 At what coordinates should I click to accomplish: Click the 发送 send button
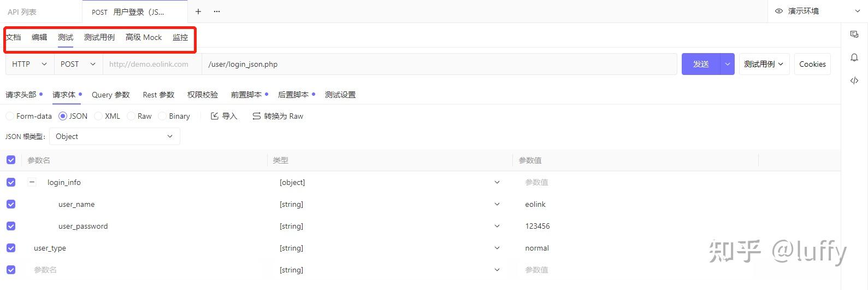tap(701, 64)
